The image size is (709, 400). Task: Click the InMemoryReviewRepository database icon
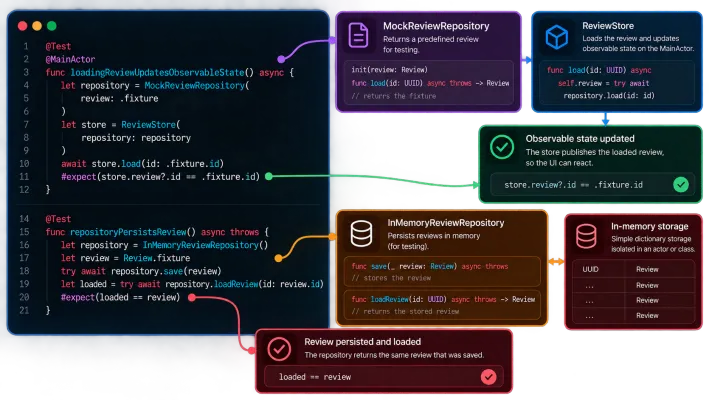click(361, 233)
